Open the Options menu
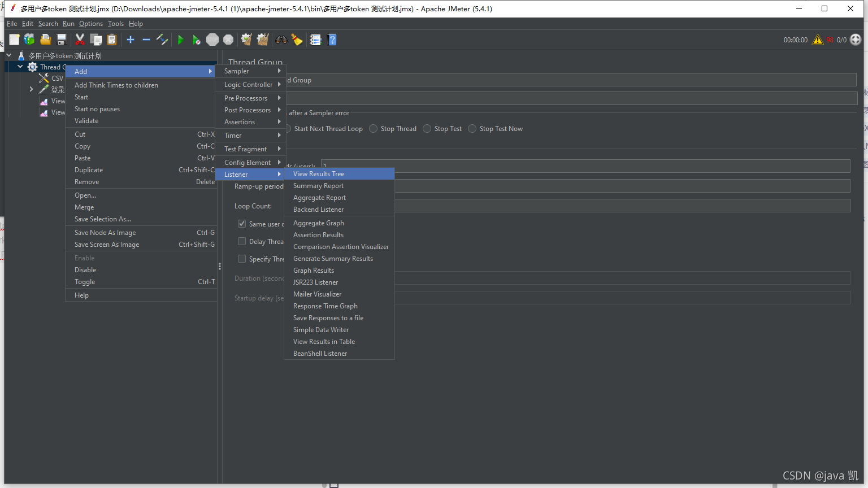Screen dimensions: 868x488 (x=91, y=24)
